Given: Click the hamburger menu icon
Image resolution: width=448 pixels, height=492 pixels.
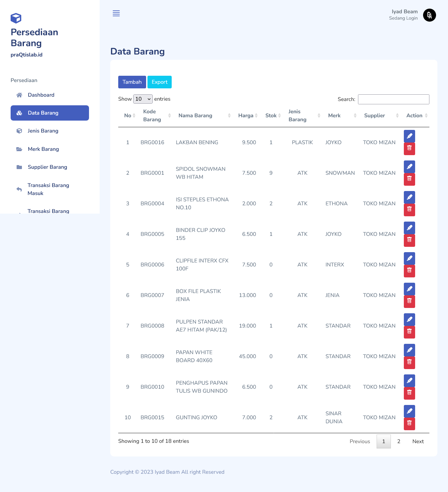Looking at the screenshot, I should coord(116,13).
